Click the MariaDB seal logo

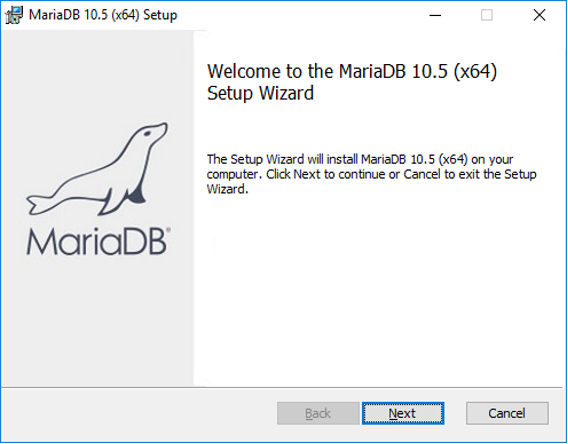coord(97,169)
